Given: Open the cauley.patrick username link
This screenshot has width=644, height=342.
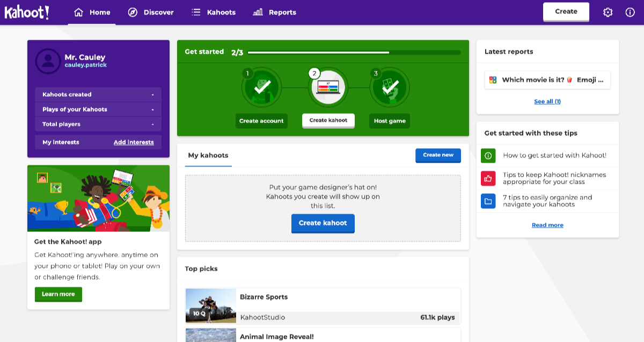Looking at the screenshot, I should tap(86, 65).
